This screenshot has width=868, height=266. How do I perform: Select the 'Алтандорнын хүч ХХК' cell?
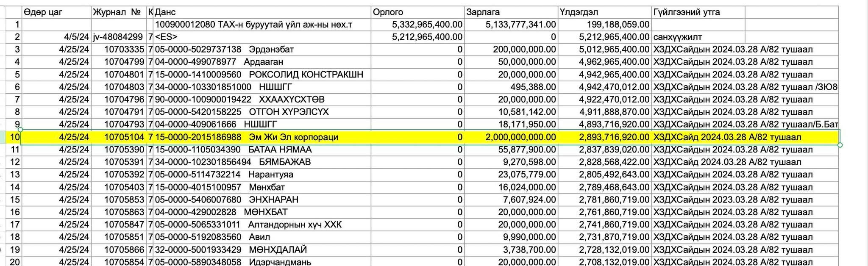pos(262,224)
